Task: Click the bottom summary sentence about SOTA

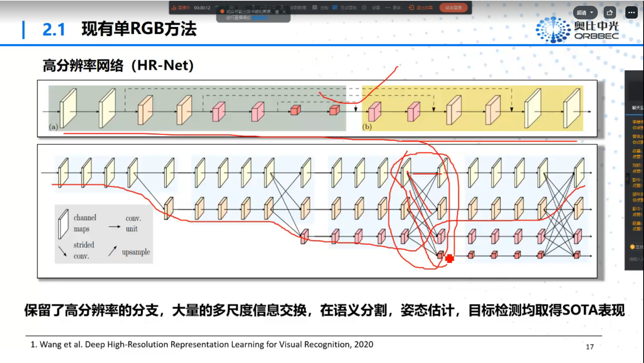Action: 324,310
